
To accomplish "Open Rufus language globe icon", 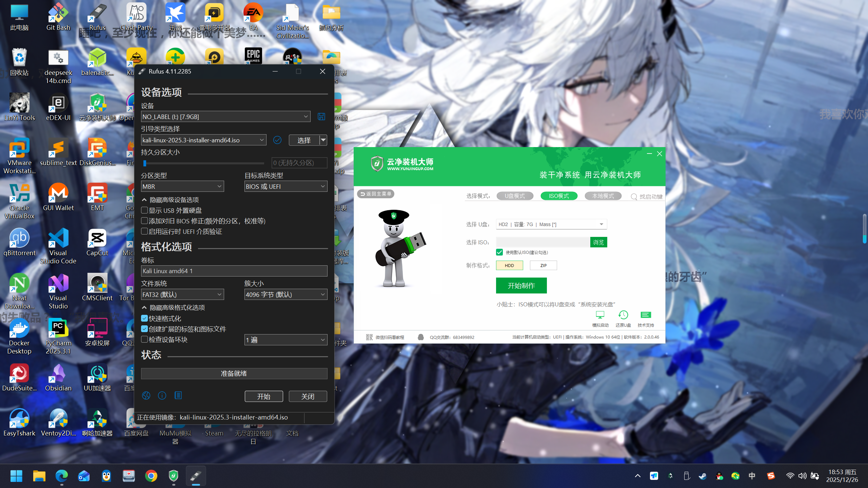I will 146,395.
